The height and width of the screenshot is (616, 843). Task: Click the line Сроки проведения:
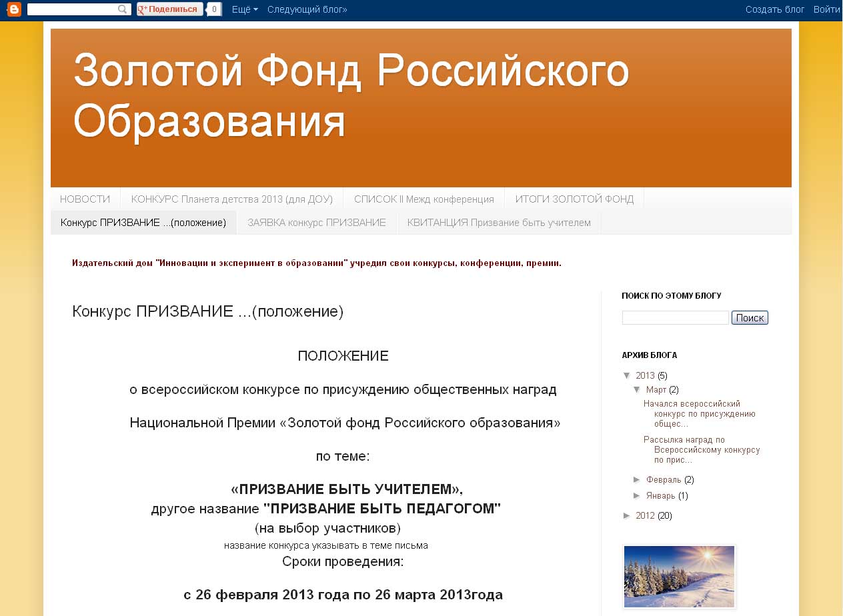[x=343, y=561]
